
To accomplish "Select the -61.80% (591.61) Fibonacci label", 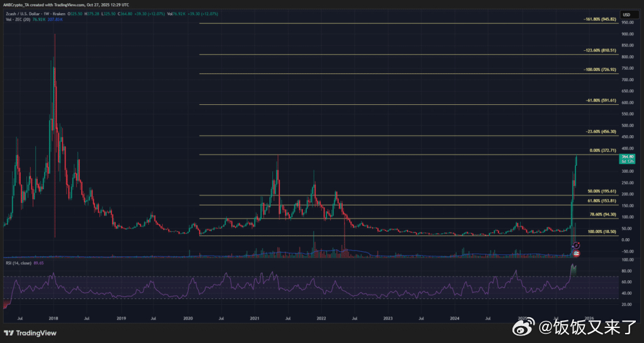I will coord(601,101).
